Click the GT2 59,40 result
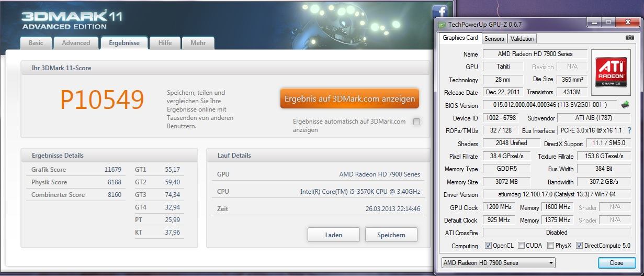The image size is (644, 276). (x=159, y=182)
